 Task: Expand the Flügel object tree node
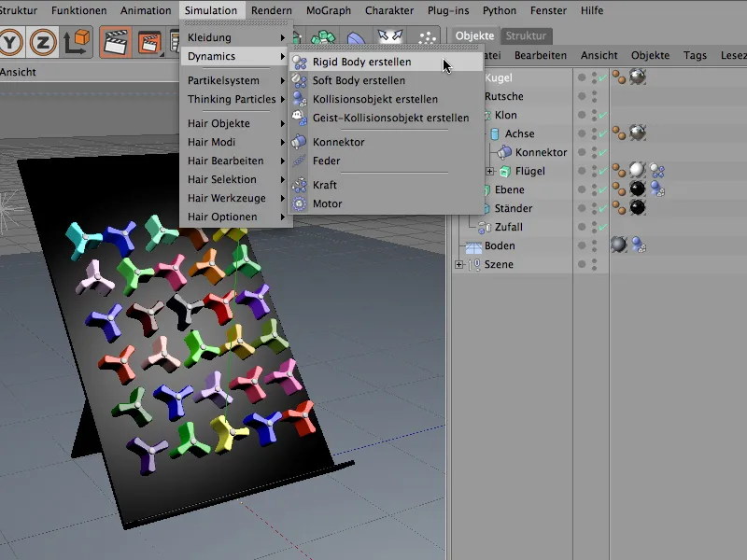pos(490,172)
